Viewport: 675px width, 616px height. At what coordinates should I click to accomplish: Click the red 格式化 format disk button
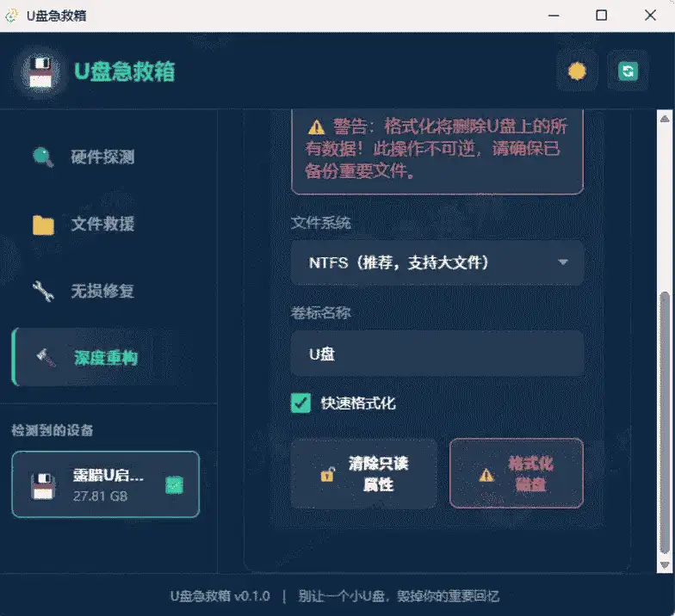[517, 473]
